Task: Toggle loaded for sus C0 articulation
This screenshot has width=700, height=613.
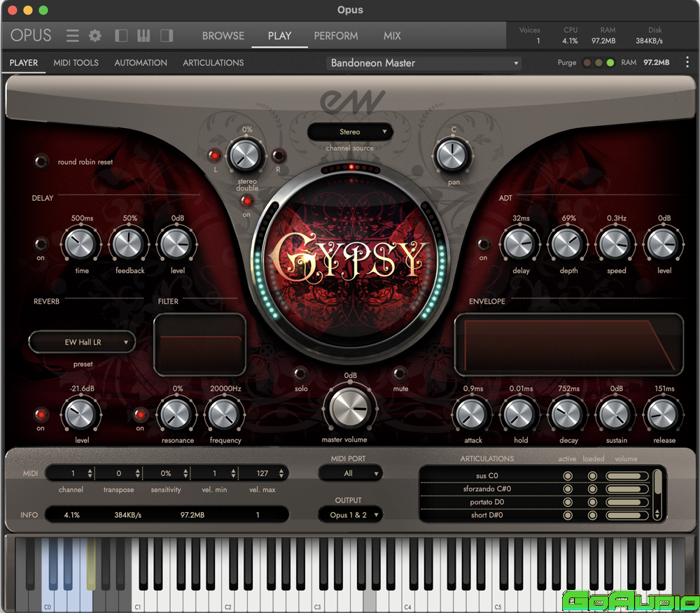Action: click(592, 476)
